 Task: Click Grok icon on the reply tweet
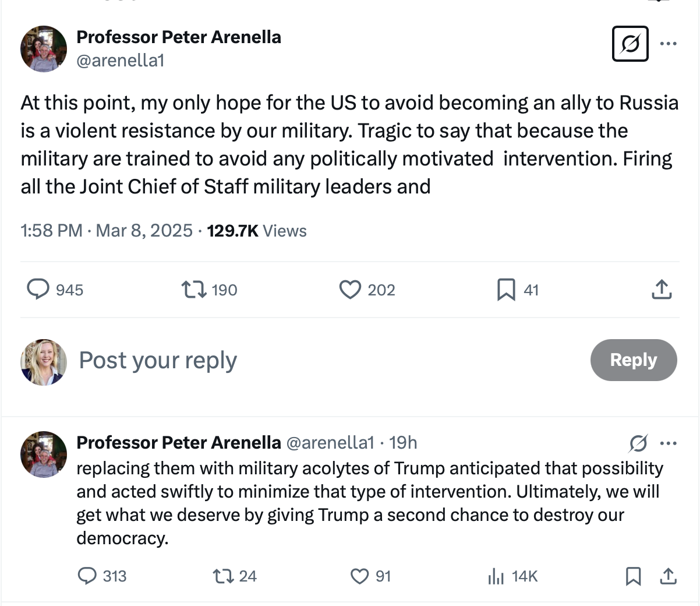point(638,443)
